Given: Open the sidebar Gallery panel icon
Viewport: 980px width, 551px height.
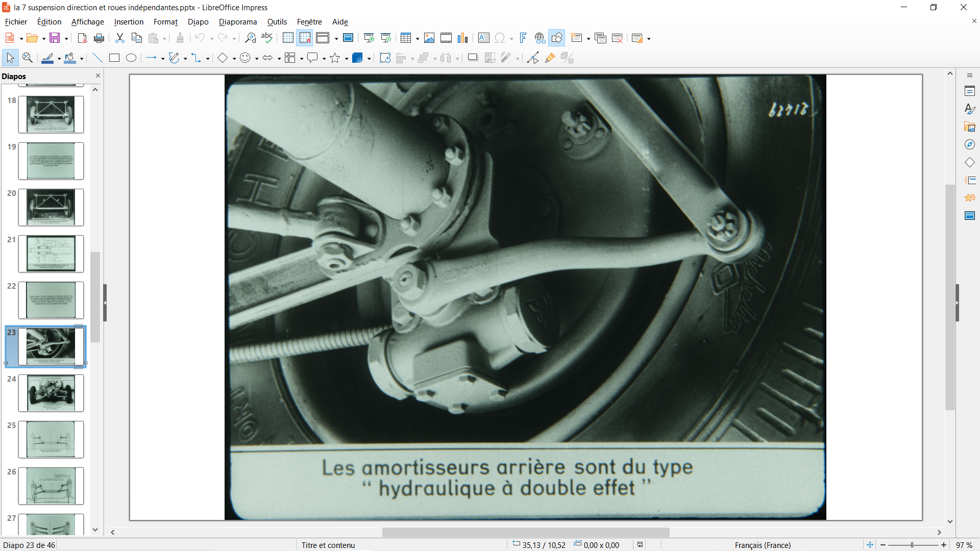Looking at the screenshot, I should pos(970,127).
